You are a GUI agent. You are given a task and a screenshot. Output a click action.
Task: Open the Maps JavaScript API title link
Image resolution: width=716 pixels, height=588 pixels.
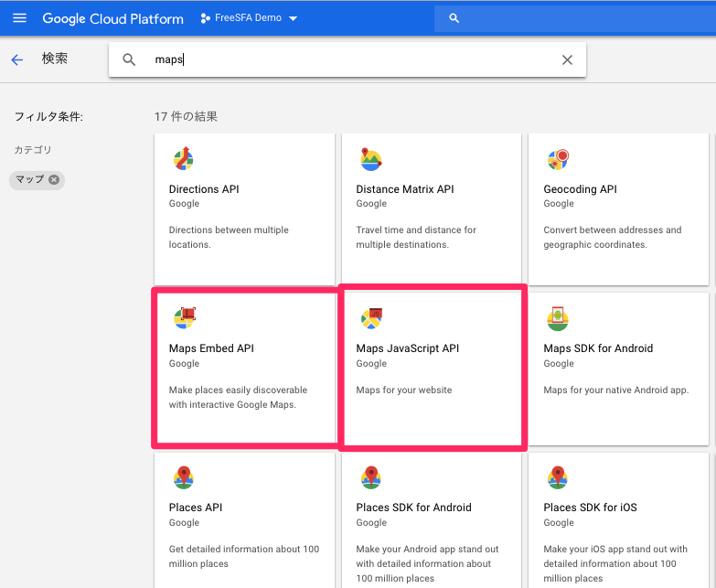(407, 348)
